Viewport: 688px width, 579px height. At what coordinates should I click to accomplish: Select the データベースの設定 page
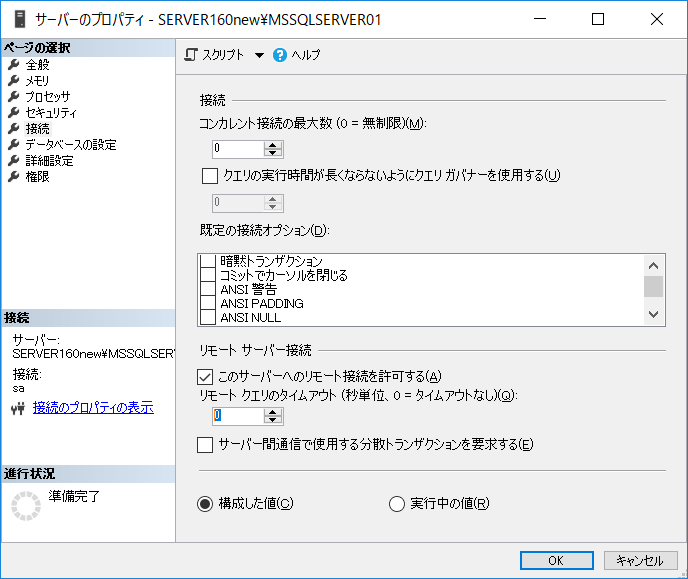click(71, 144)
